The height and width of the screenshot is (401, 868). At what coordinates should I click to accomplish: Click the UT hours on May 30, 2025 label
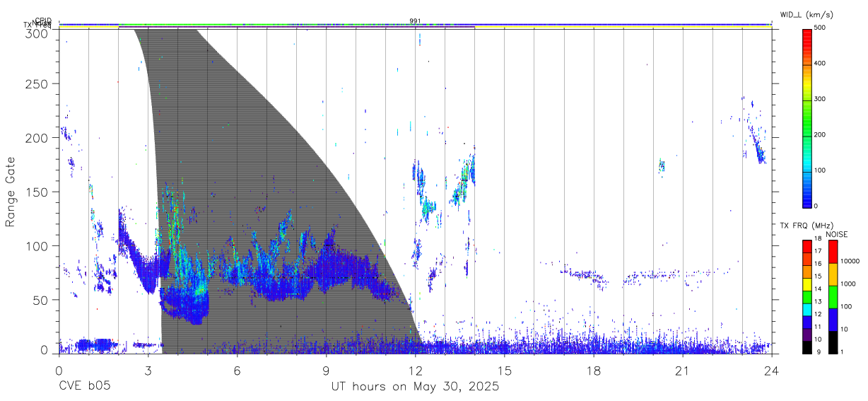(x=416, y=387)
